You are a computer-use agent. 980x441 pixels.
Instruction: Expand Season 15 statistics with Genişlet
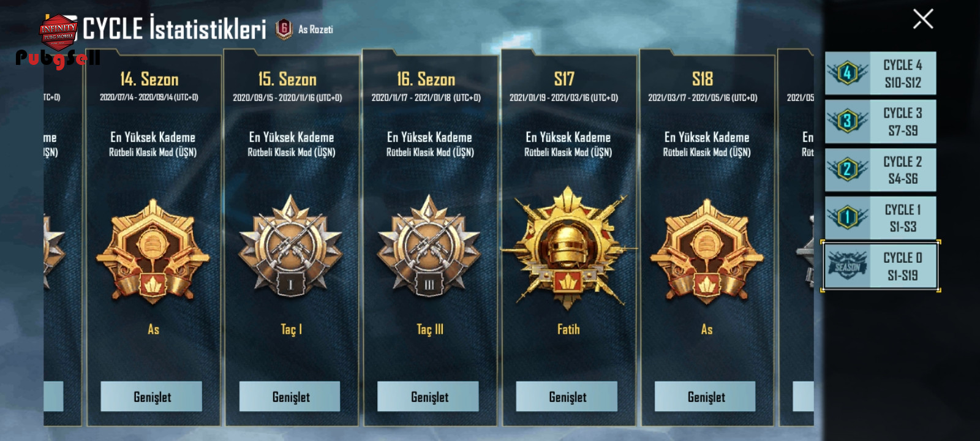tap(290, 396)
